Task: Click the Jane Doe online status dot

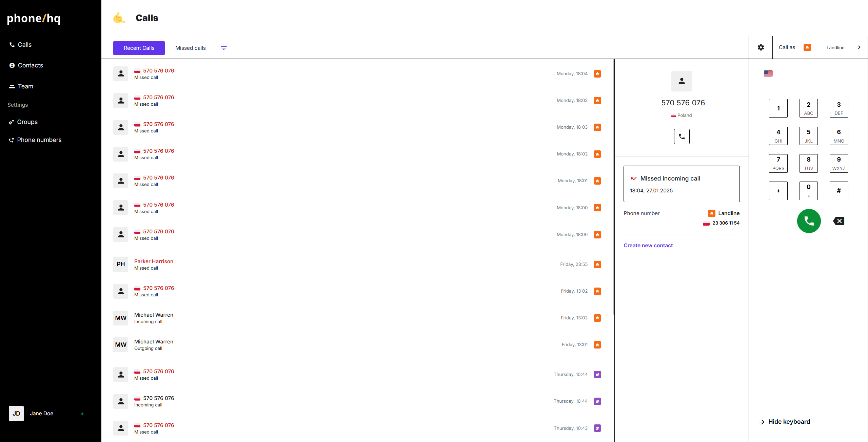Action: 82,414
